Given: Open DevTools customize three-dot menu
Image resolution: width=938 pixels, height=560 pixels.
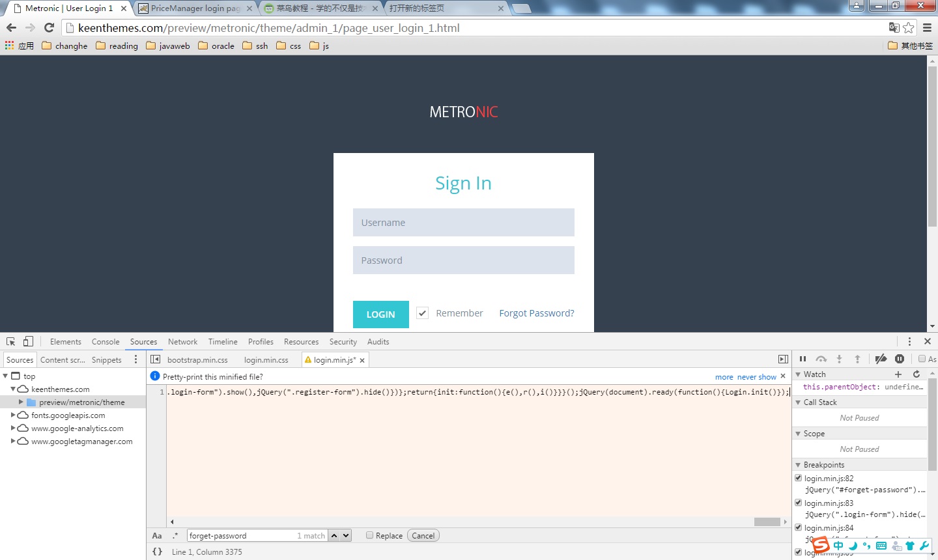Looking at the screenshot, I should (x=909, y=341).
